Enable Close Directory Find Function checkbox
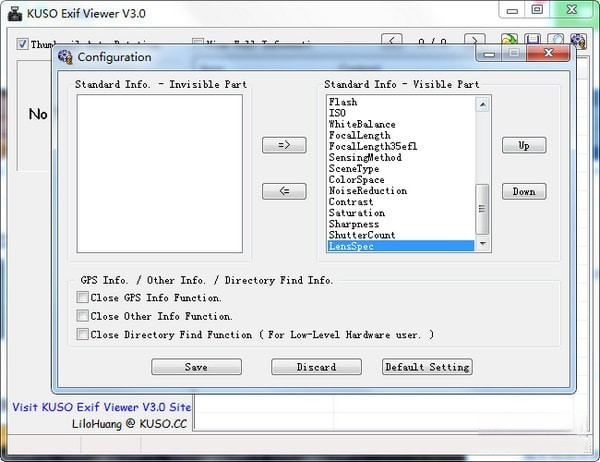This screenshot has width=600, height=462. tap(82, 334)
